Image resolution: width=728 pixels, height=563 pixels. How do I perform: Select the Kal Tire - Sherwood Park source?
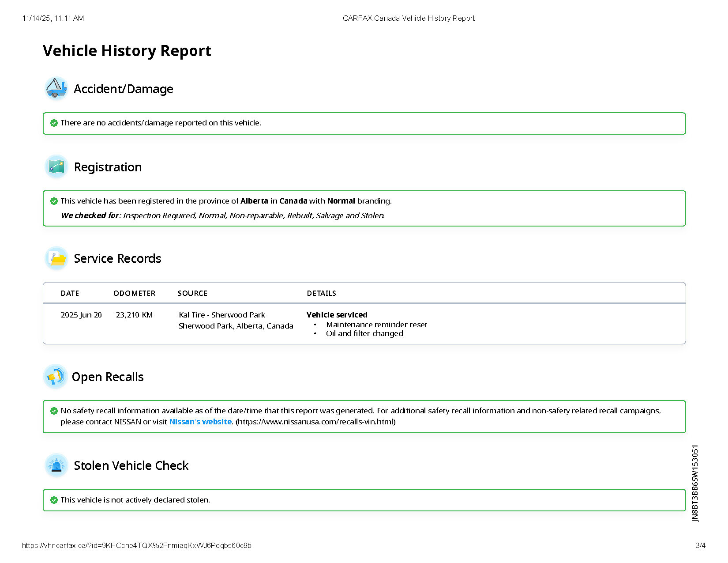(x=221, y=315)
